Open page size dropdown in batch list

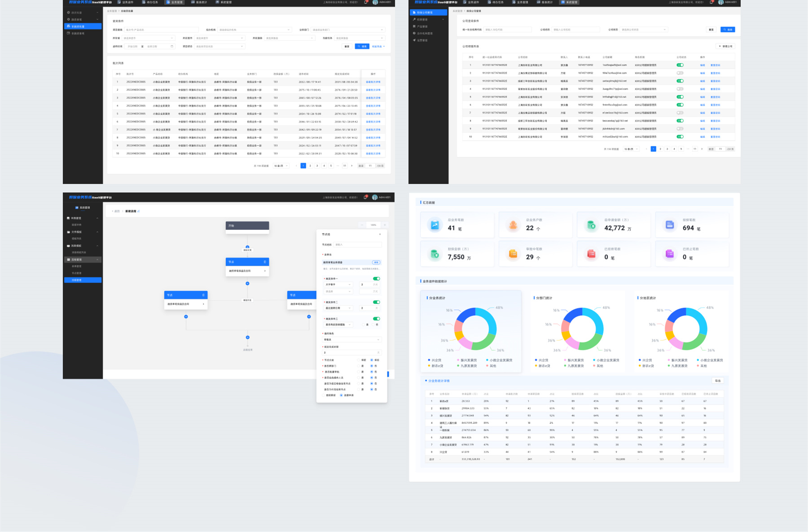[281, 166]
